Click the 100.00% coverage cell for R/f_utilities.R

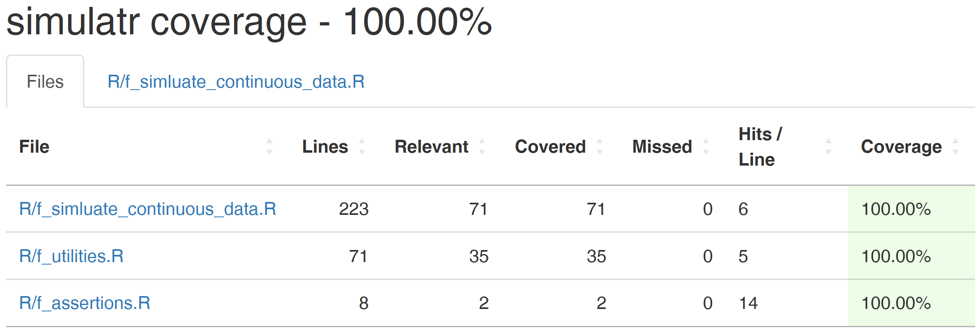896,256
